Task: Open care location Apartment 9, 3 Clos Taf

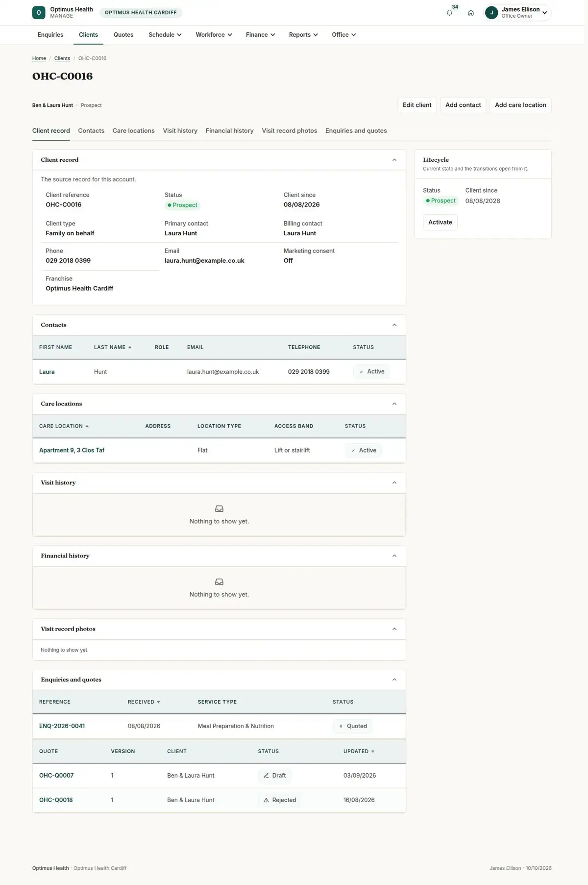Action: 72,450
